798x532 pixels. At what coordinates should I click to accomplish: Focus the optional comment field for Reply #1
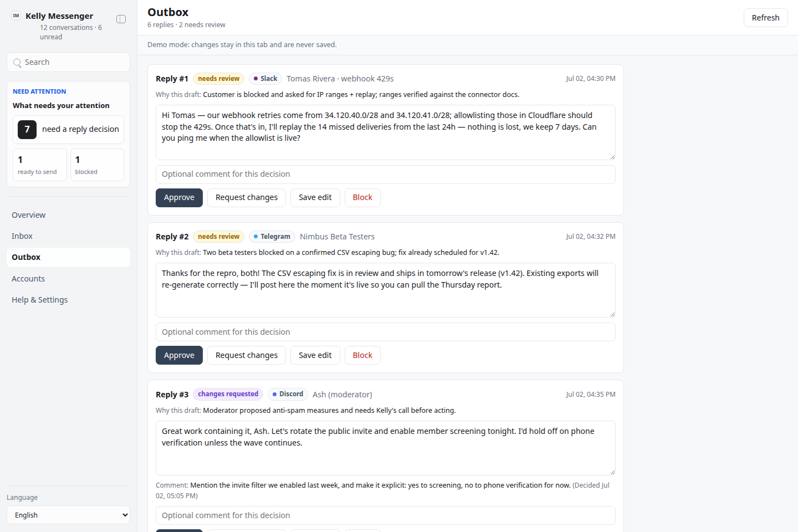[386, 175]
